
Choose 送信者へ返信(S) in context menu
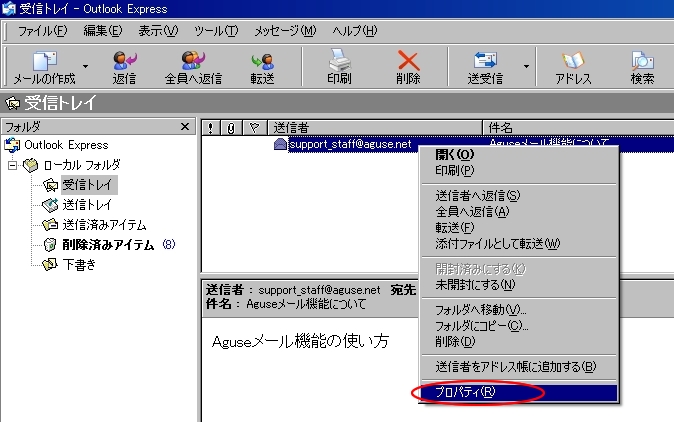pyautogui.click(x=519, y=196)
